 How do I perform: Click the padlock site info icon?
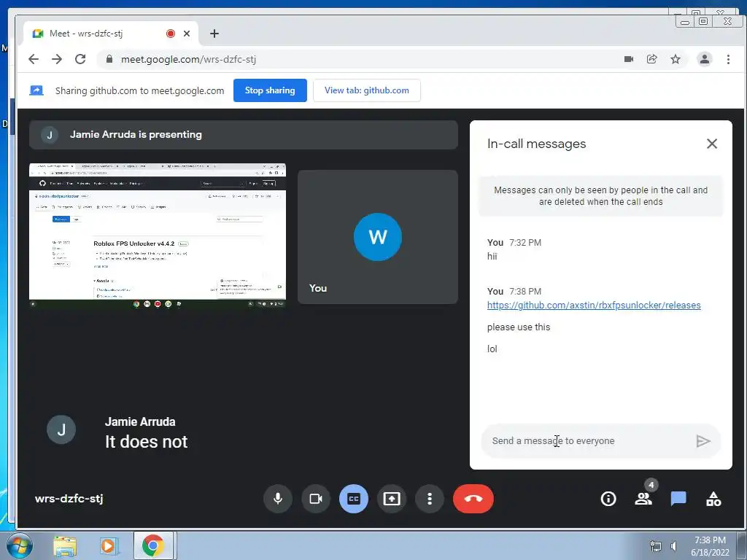[109, 59]
